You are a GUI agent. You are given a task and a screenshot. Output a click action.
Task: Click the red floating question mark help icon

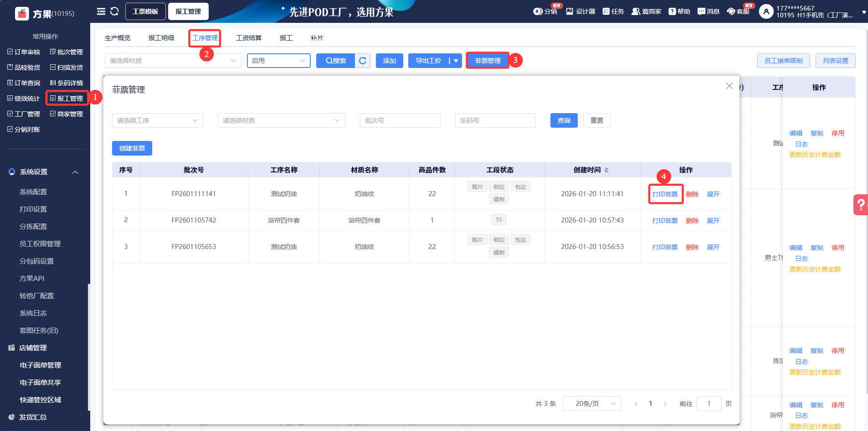coord(860,205)
